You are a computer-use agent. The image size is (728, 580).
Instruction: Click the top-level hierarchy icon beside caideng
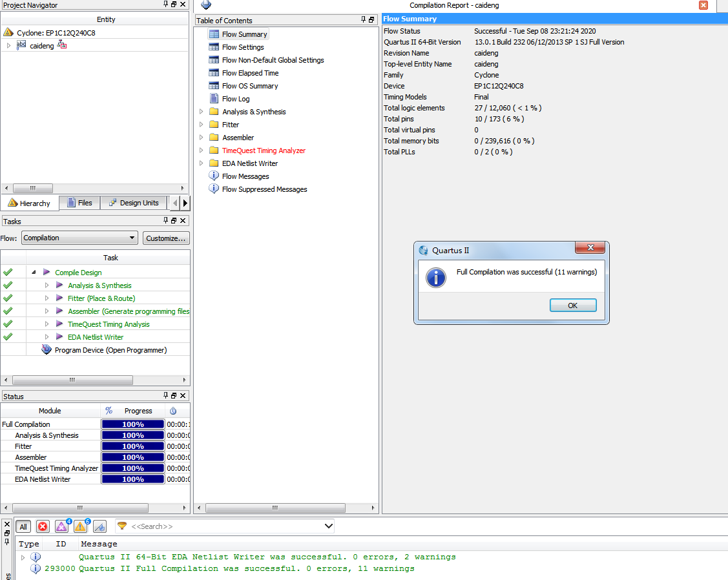pos(62,46)
